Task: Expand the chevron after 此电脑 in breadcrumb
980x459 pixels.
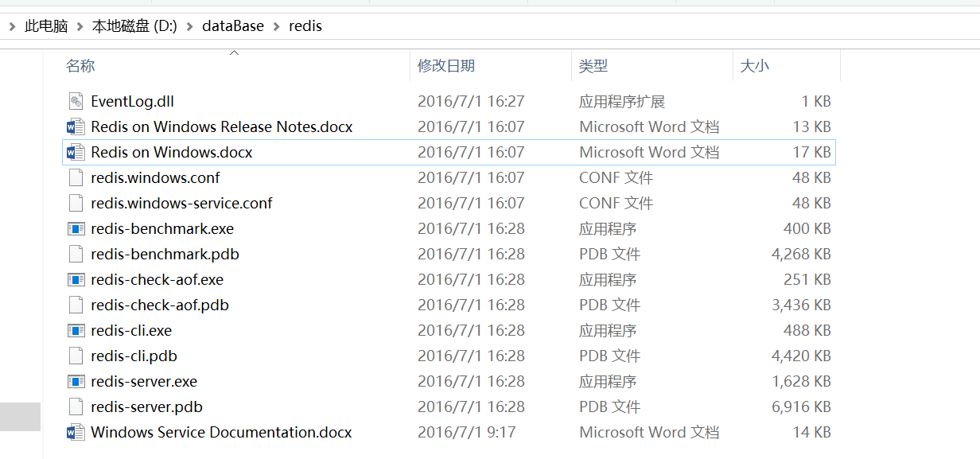Action: 80,26
